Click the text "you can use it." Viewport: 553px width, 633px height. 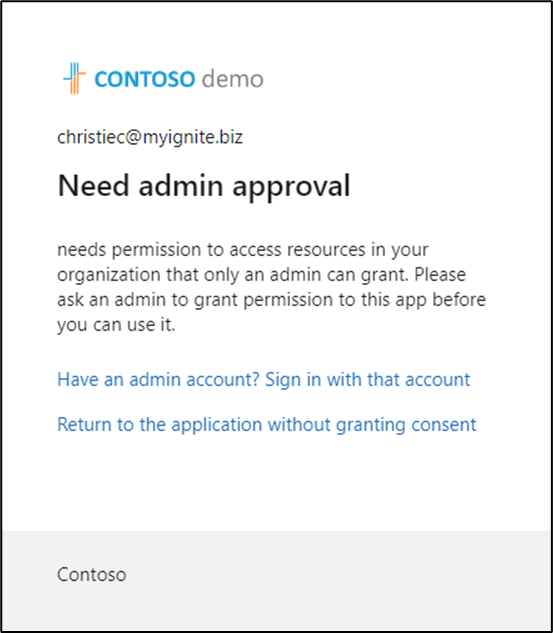pos(116,325)
